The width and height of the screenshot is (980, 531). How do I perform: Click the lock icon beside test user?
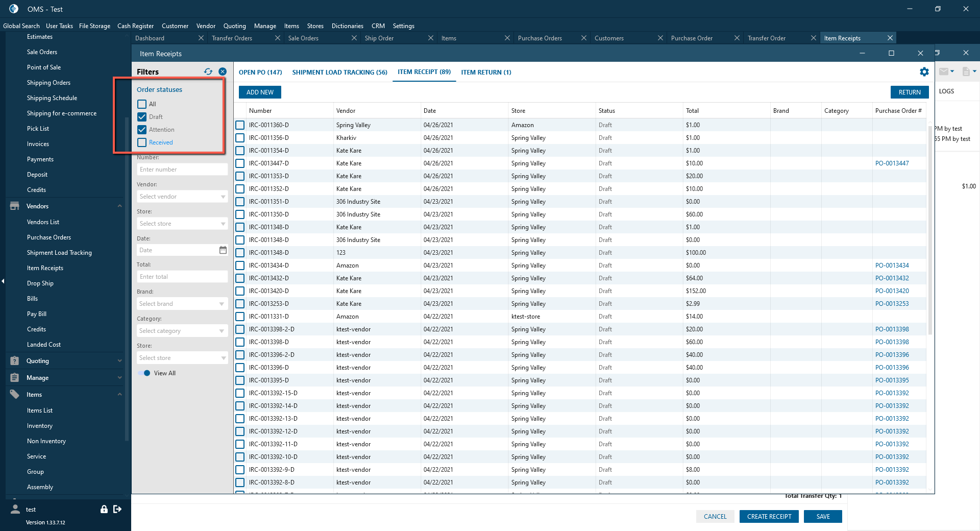tap(104, 509)
